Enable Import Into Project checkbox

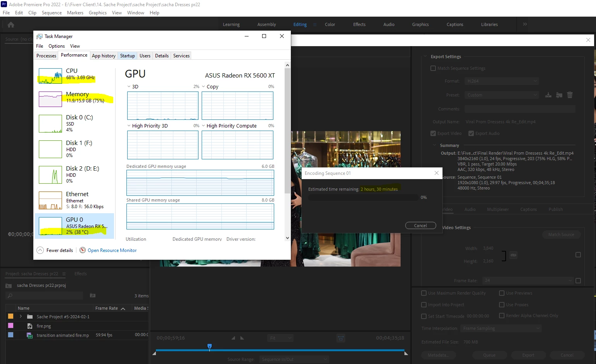(424, 305)
